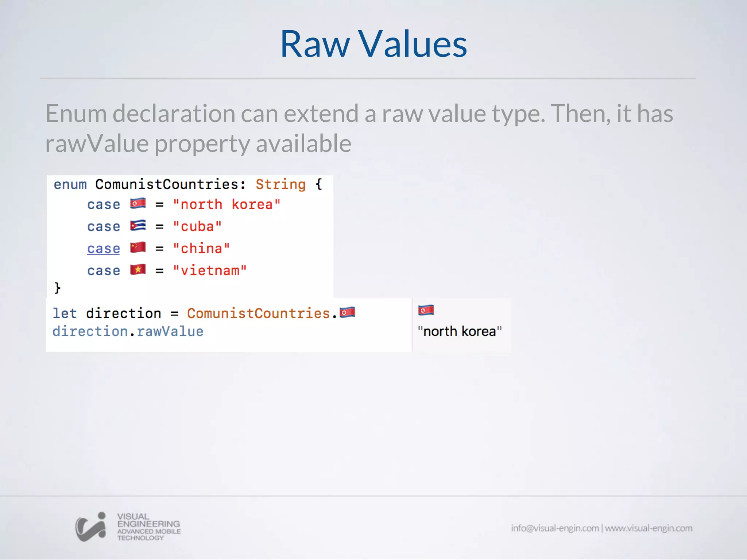Click the String type keyword
The width and height of the screenshot is (747, 560).
point(280,184)
